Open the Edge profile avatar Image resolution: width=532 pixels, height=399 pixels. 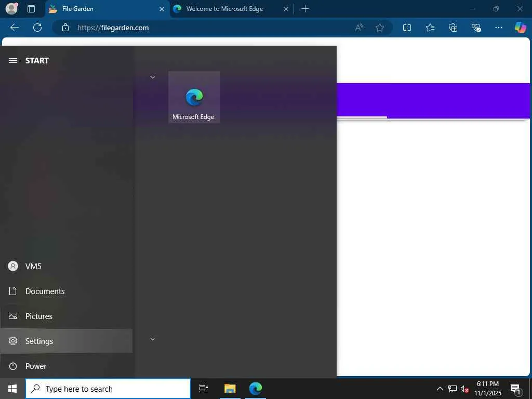(x=12, y=8)
